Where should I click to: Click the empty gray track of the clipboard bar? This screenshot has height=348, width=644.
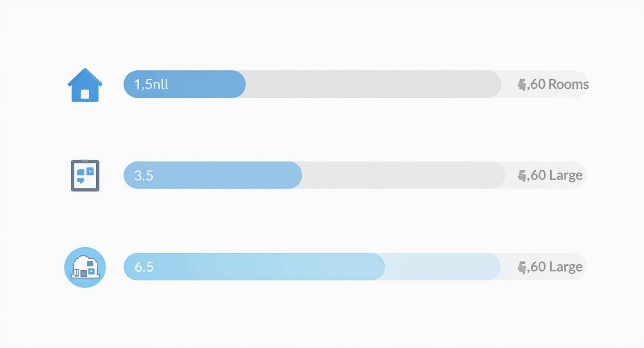coord(402,175)
